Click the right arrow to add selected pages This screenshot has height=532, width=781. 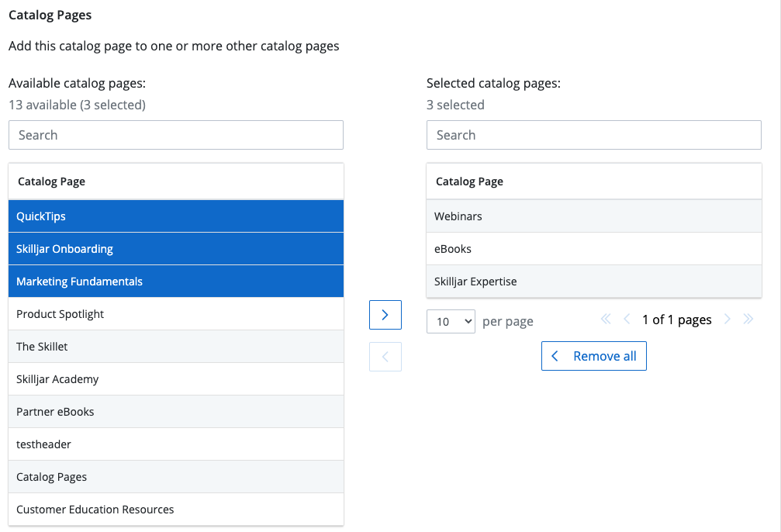click(385, 315)
